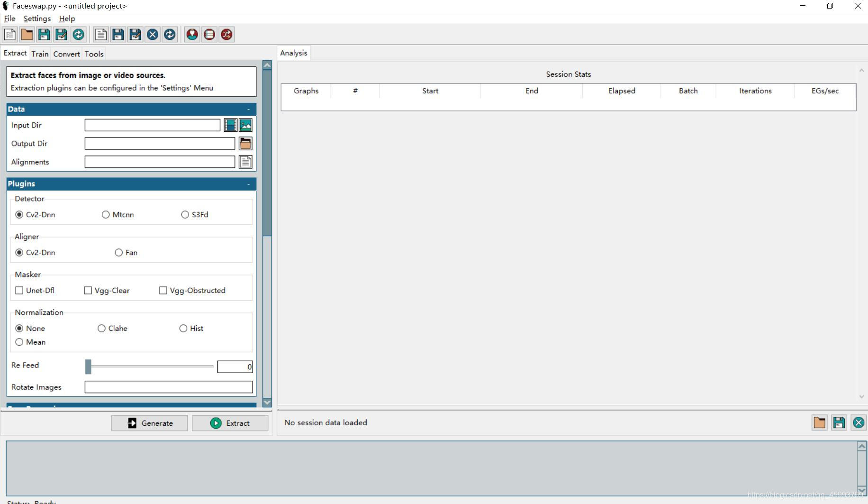
Task: Click into the Alignments field
Action: tap(160, 162)
